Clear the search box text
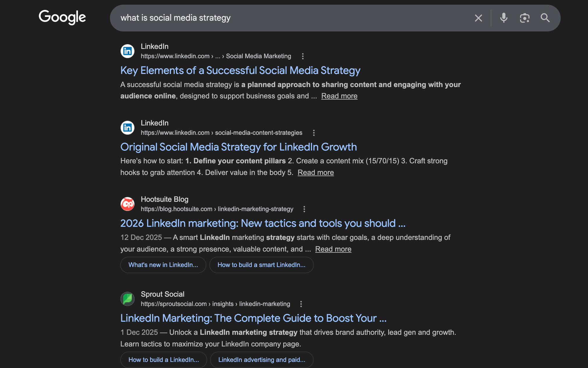This screenshot has height=368, width=588. pyautogui.click(x=478, y=18)
